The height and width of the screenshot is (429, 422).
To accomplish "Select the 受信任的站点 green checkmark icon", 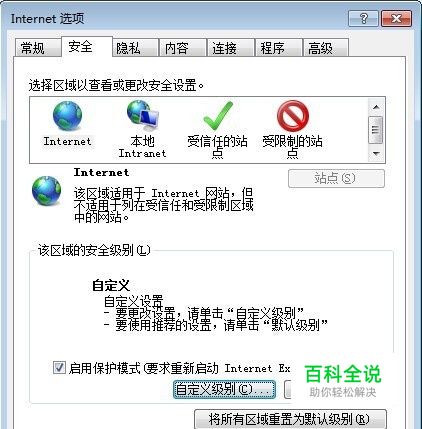I will coord(218,116).
